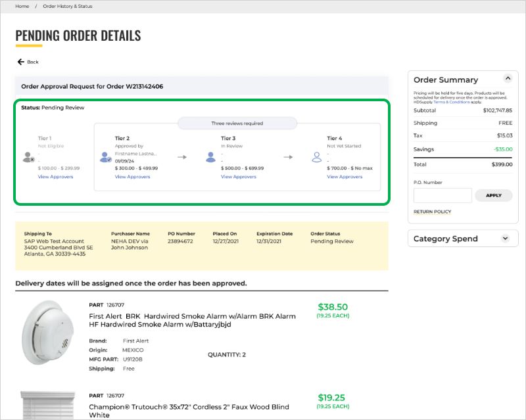Click Tier 3 range $500.00 - $699.99
Viewport: 526px width, 420px height.
coord(242,168)
